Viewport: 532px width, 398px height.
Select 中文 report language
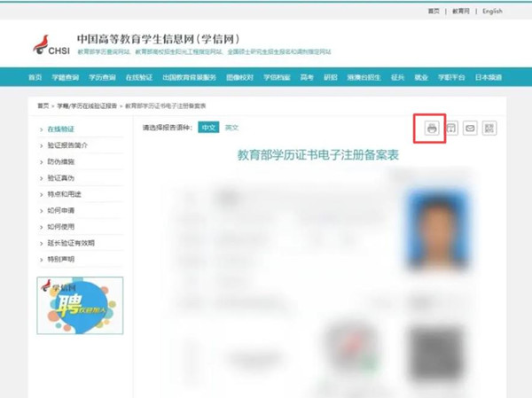tap(208, 128)
